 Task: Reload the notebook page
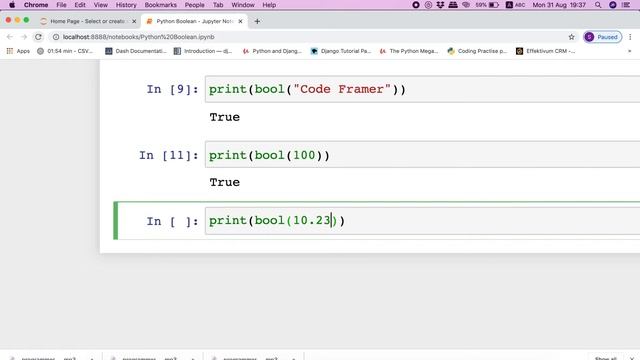pyautogui.click(x=38, y=37)
